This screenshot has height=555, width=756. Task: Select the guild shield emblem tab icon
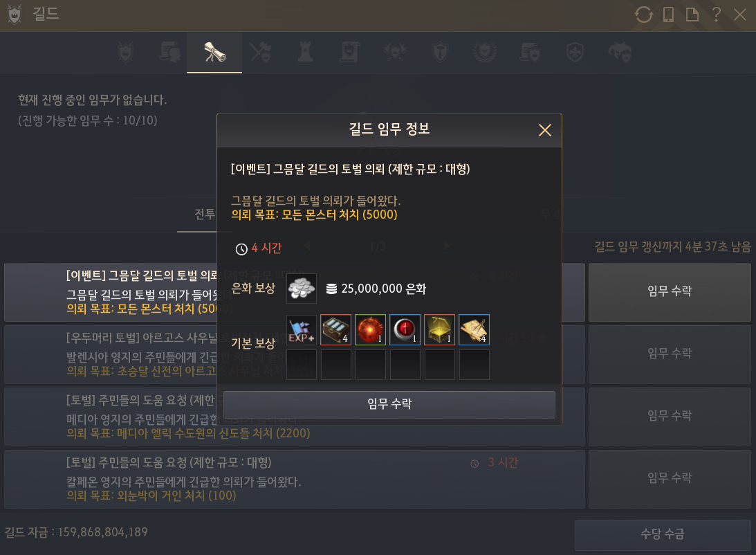[x=126, y=52]
